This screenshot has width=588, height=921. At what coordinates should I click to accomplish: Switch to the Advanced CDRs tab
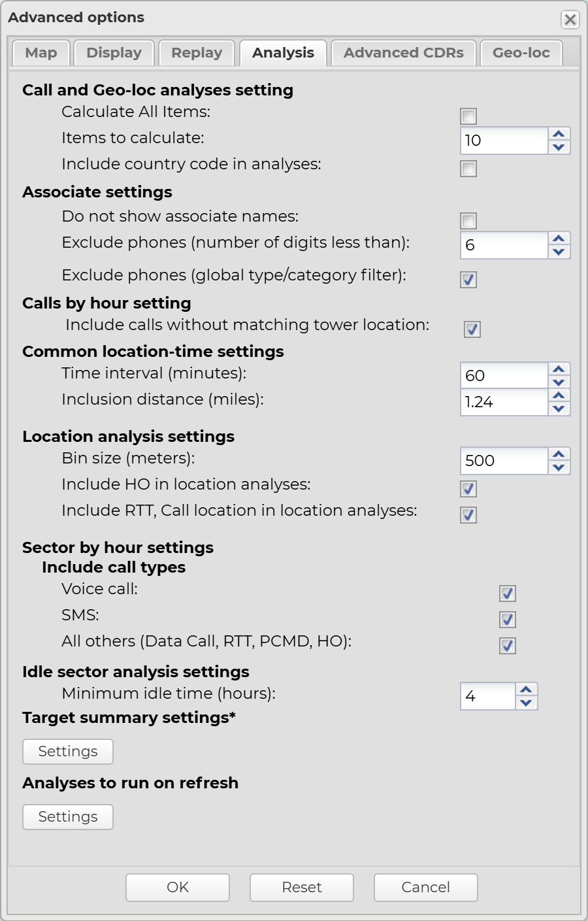click(404, 53)
